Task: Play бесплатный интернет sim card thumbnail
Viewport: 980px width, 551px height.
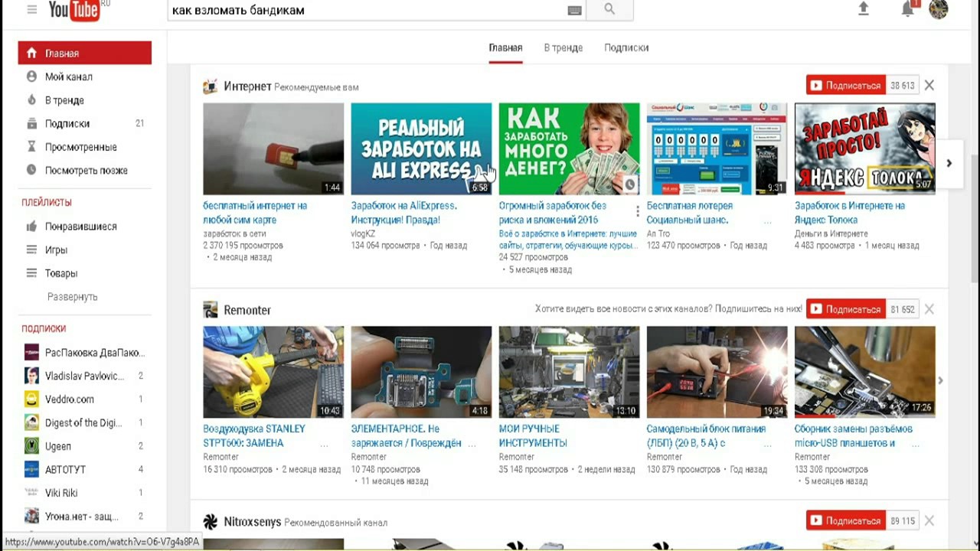Action: pos(273,148)
